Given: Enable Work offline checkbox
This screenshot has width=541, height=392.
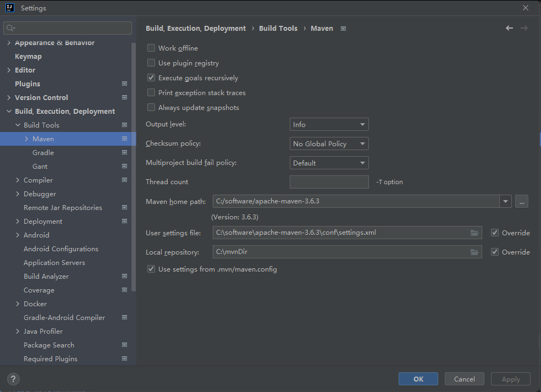Looking at the screenshot, I should [x=151, y=48].
